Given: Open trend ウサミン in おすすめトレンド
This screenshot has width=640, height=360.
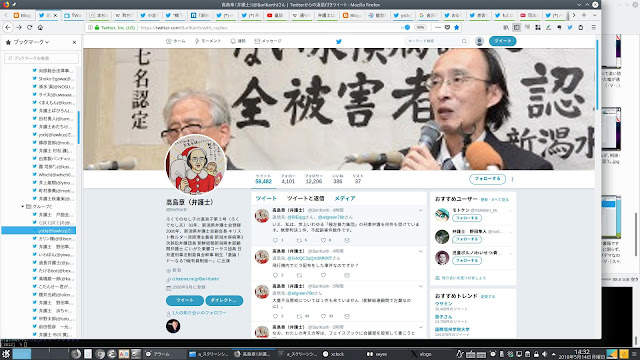Looking at the screenshot, I should 443,304.
